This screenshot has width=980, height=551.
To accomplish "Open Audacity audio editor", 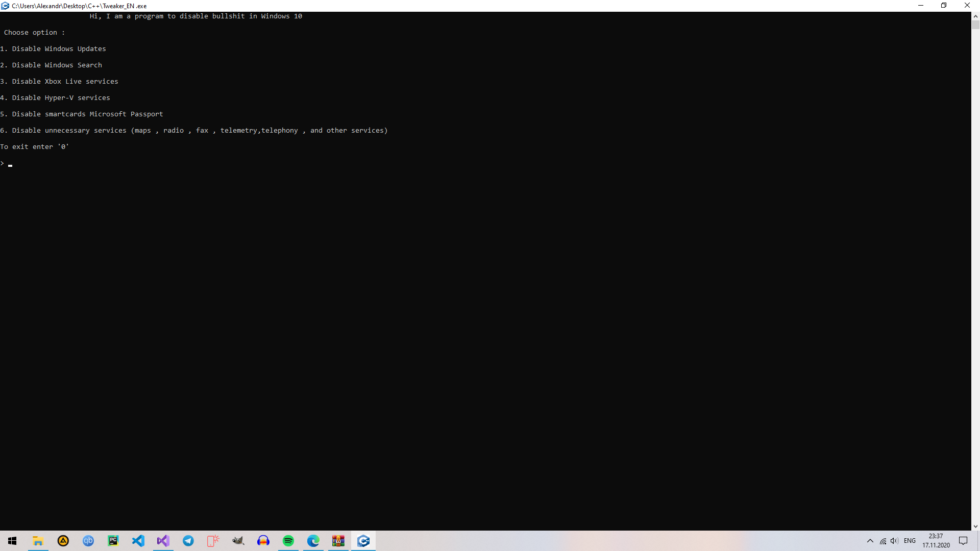I will [263, 541].
